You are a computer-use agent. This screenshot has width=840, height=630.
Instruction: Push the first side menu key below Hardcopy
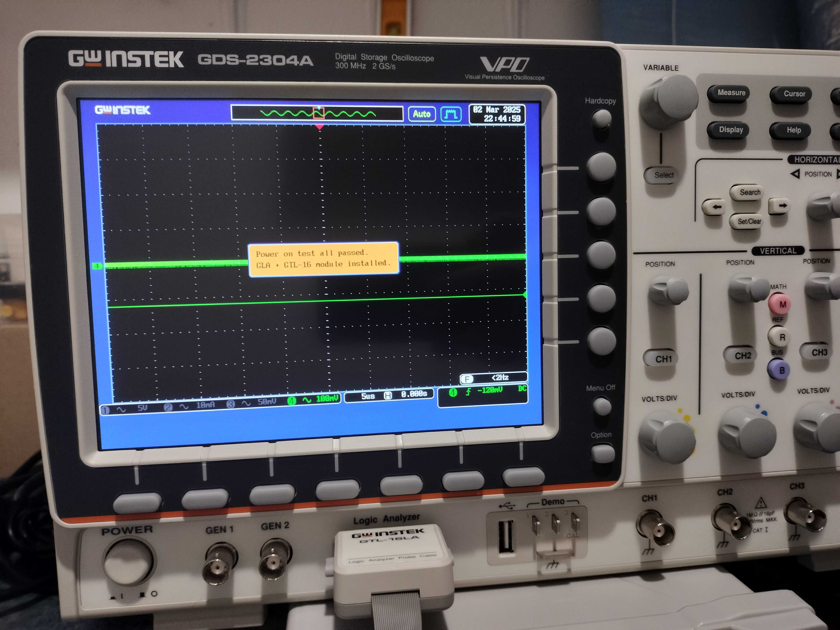[x=601, y=167]
